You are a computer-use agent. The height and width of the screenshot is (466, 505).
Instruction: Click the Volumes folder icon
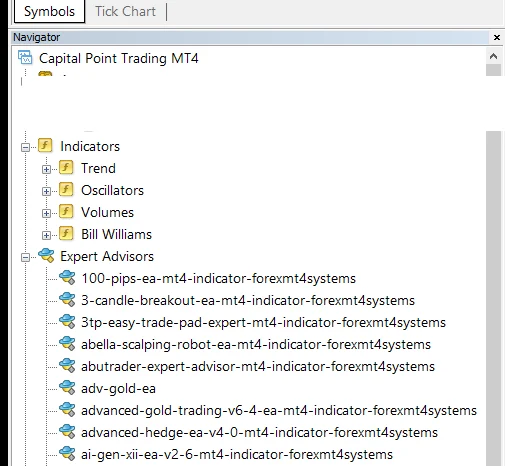(x=66, y=212)
